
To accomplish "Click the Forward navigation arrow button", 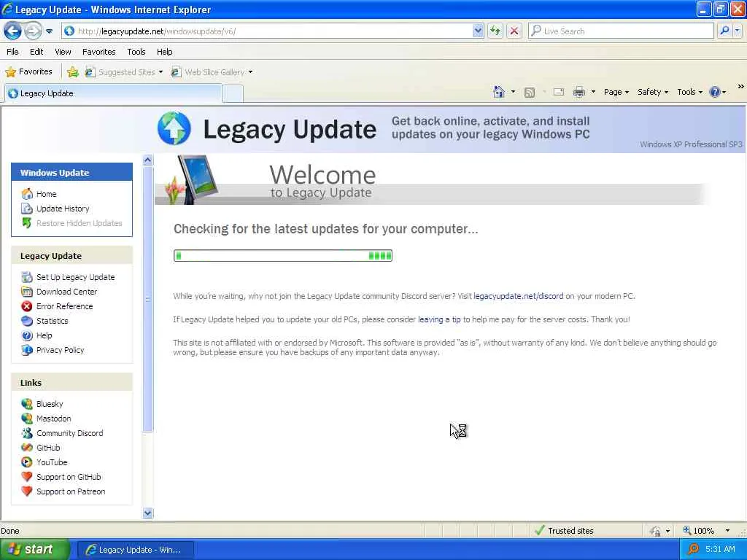I will point(33,31).
